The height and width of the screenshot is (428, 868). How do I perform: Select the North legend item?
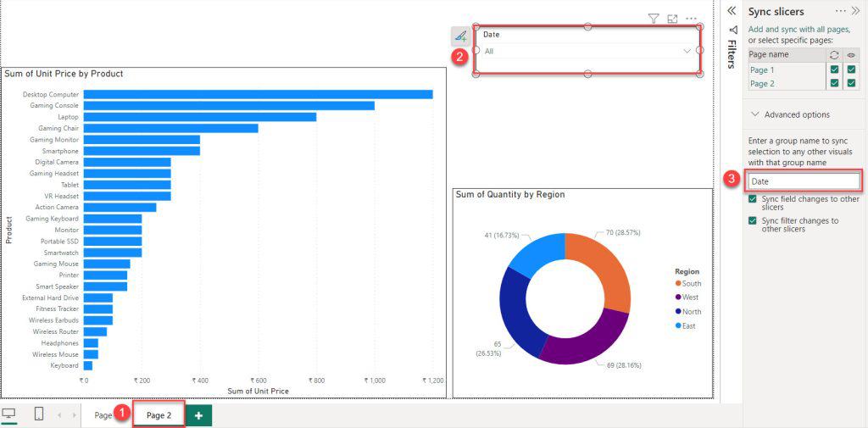[688, 312]
